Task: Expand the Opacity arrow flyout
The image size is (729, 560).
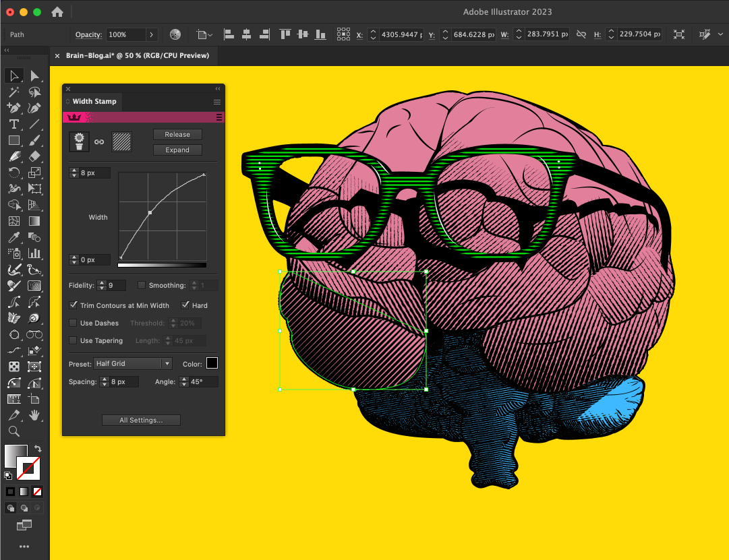Action: click(x=151, y=34)
